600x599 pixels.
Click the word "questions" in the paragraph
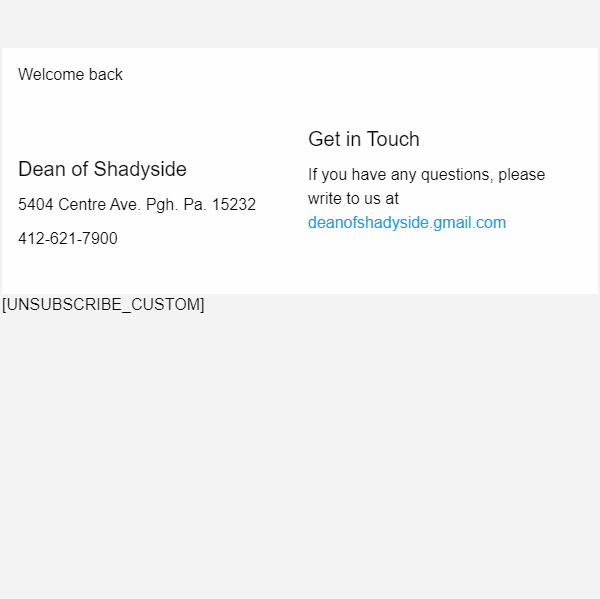(456, 175)
